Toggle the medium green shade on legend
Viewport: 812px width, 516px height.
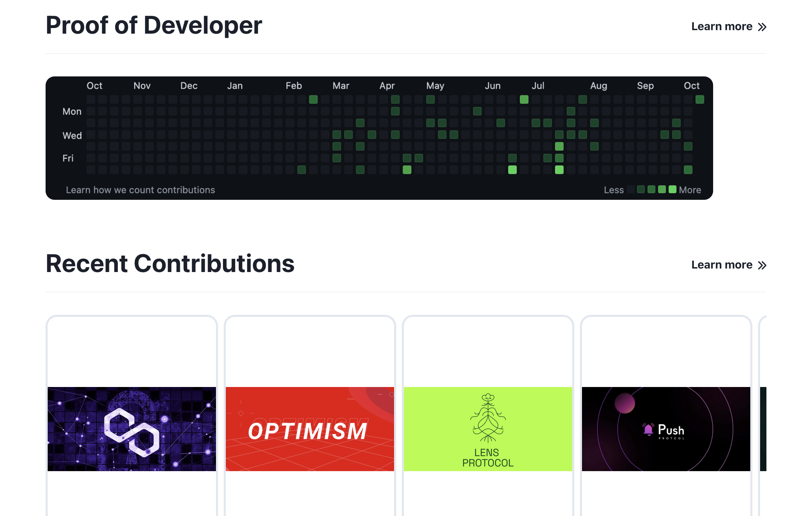click(650, 189)
